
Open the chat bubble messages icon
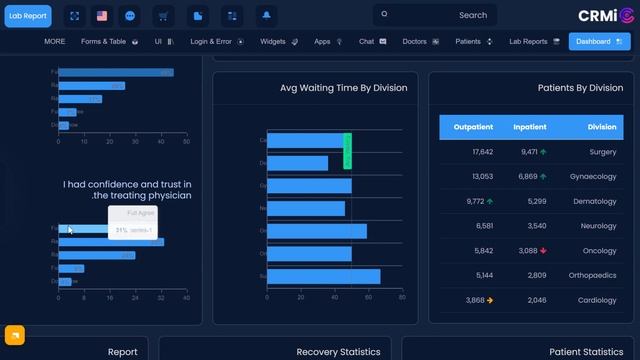click(x=130, y=16)
